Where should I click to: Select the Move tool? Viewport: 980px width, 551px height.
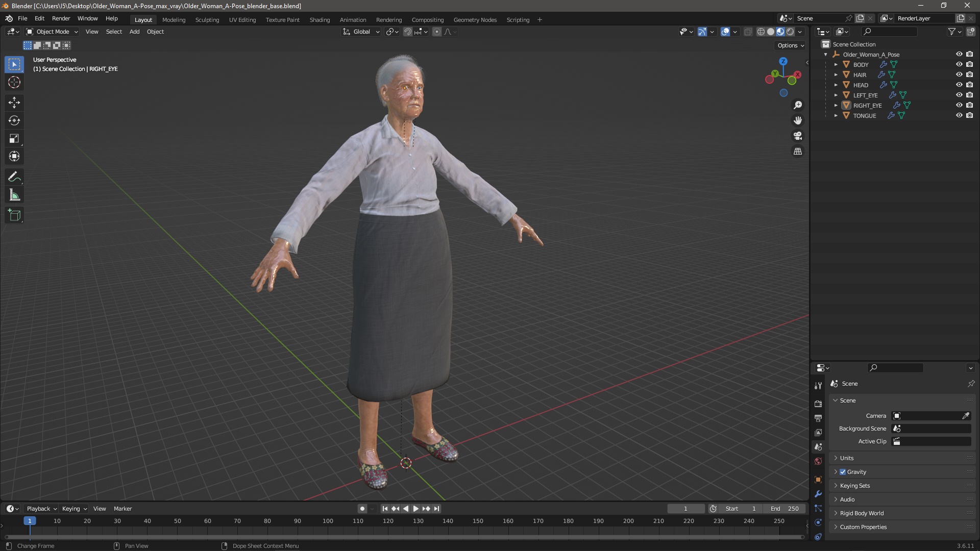click(x=14, y=103)
